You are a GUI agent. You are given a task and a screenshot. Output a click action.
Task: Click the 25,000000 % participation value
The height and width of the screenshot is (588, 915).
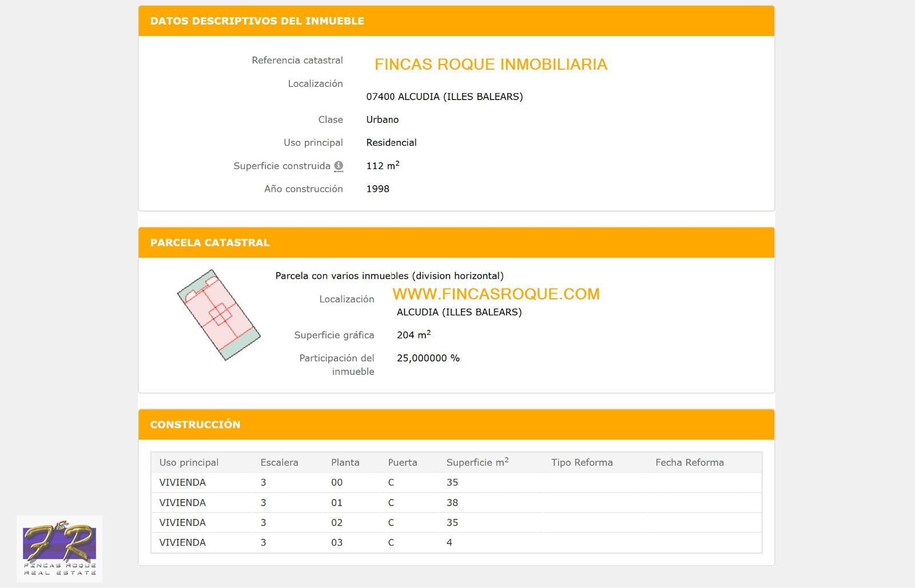[x=428, y=358]
